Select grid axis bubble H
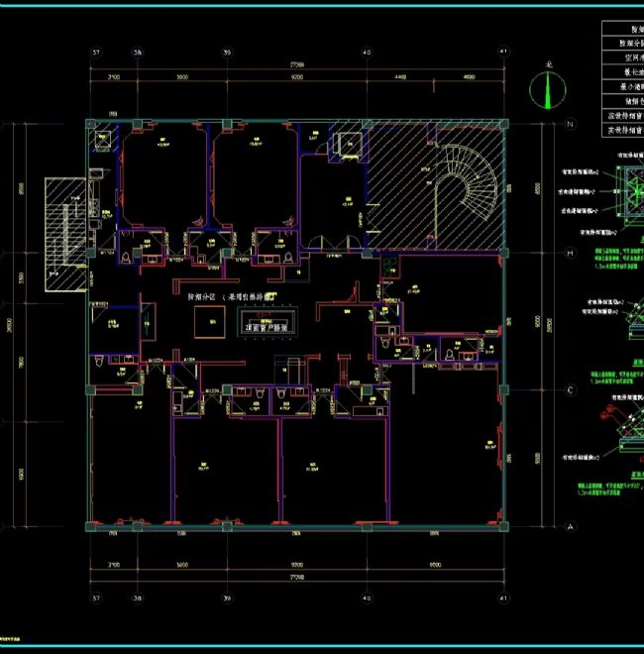Image resolution: width=644 pixels, height=654 pixels. pos(569,254)
